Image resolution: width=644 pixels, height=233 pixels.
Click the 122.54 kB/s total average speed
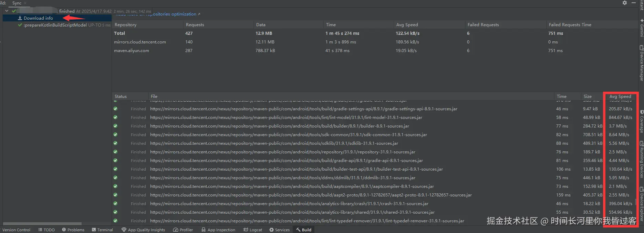pyautogui.click(x=407, y=33)
